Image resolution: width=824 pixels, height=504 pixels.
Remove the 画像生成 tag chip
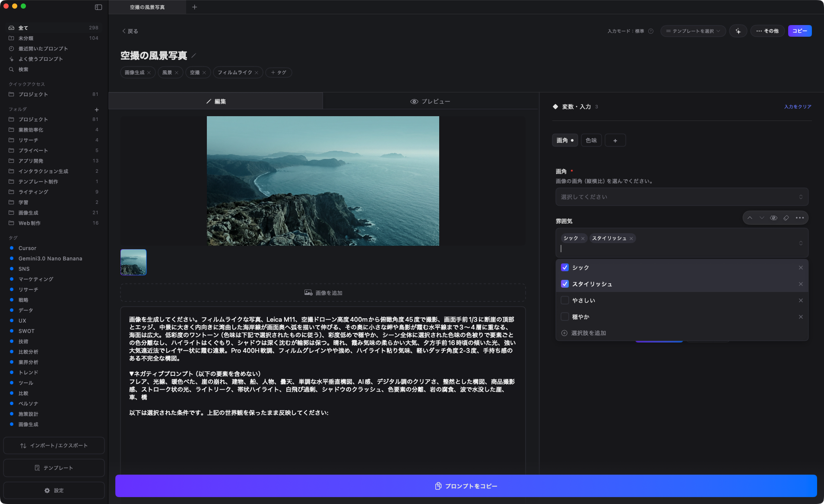[x=149, y=73]
